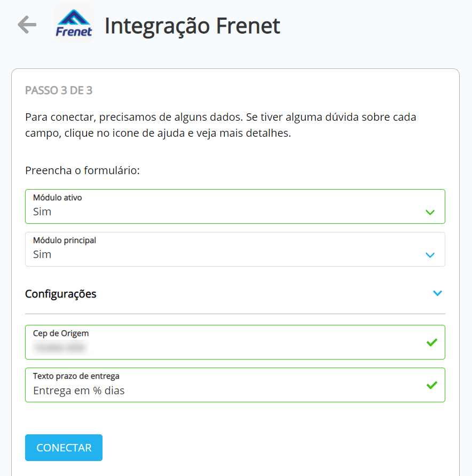The height and width of the screenshot is (476, 472).
Task: Click the 'PASSO 3 DE 3' step label
Action: pos(59,90)
